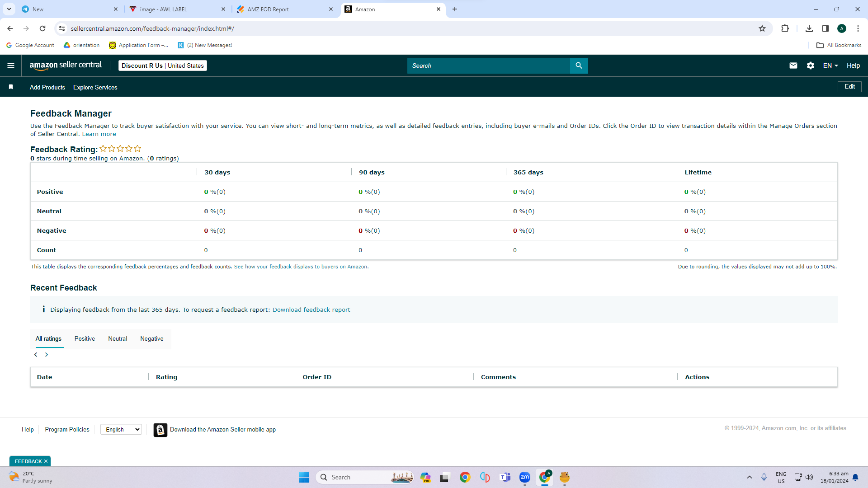
Task: Open Zoom from the taskbar
Action: (525, 477)
